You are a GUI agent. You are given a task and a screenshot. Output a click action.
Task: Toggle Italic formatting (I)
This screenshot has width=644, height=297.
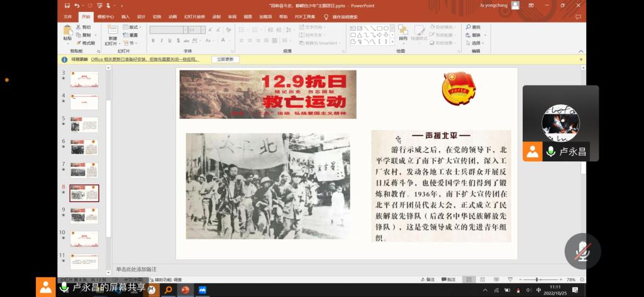(x=162, y=41)
